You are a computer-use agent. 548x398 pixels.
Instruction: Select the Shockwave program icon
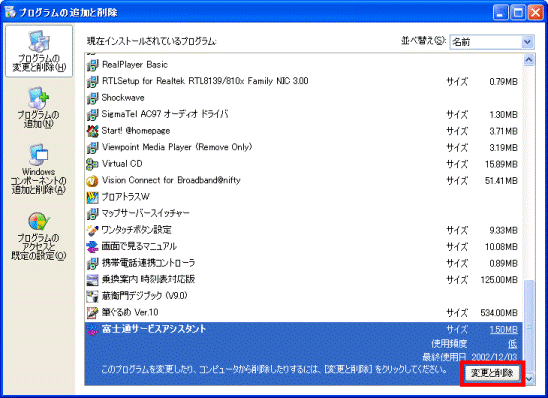[x=93, y=98]
